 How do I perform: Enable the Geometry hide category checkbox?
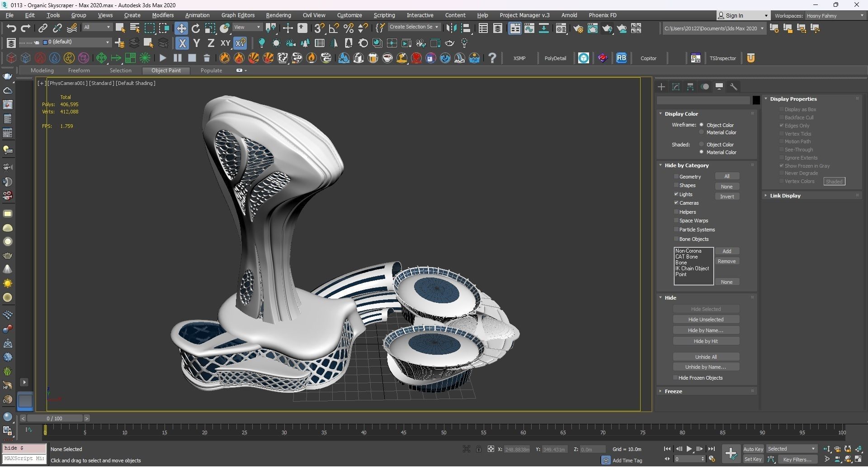pos(676,177)
